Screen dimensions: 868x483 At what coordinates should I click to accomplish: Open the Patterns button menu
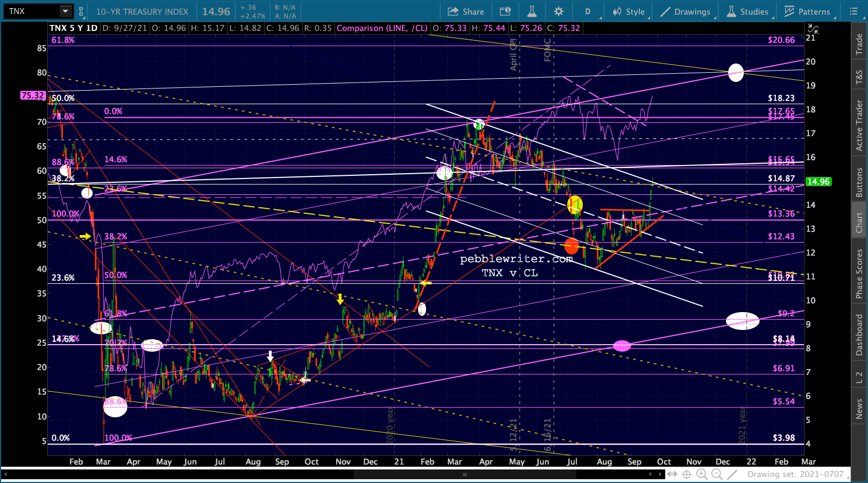tap(807, 11)
